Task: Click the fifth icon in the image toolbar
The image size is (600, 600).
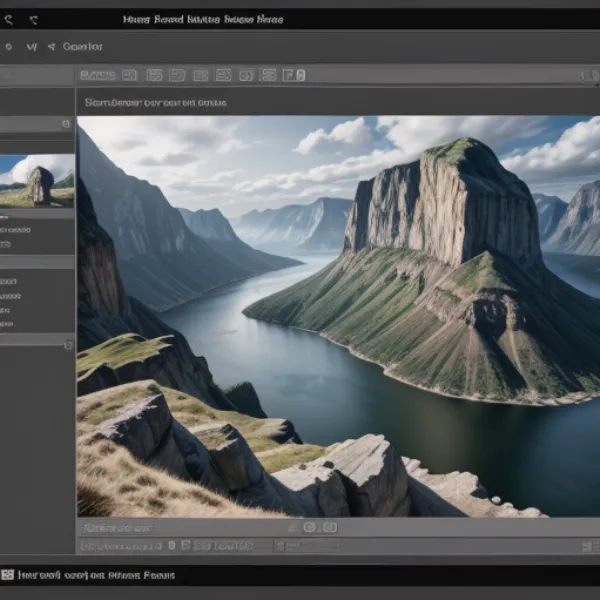Action: click(223, 75)
